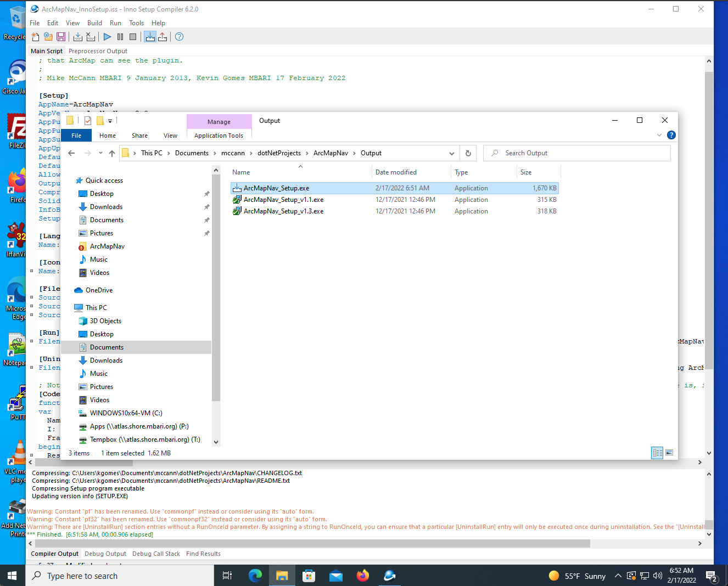
Task: Open Firefox from taskbar
Action: [x=363, y=576]
